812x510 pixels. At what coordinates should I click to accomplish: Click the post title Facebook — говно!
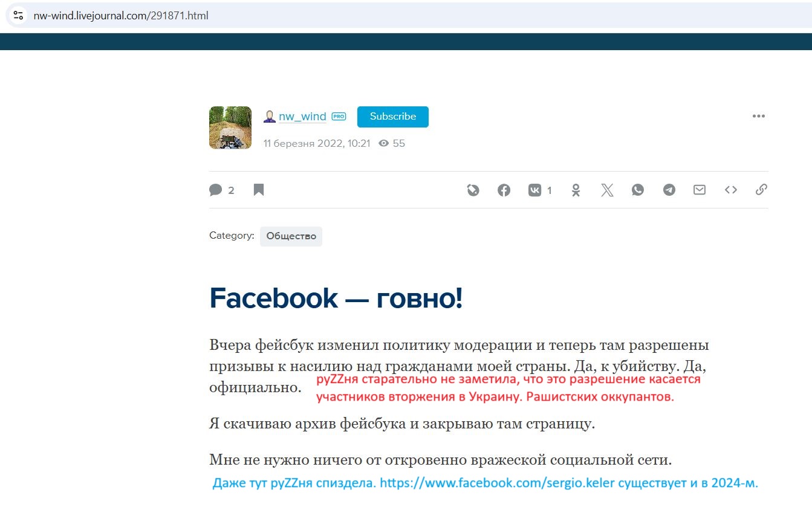[336, 298]
